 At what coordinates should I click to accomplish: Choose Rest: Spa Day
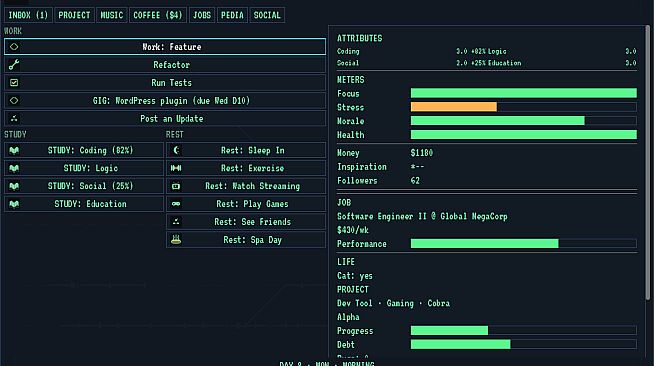246,240
